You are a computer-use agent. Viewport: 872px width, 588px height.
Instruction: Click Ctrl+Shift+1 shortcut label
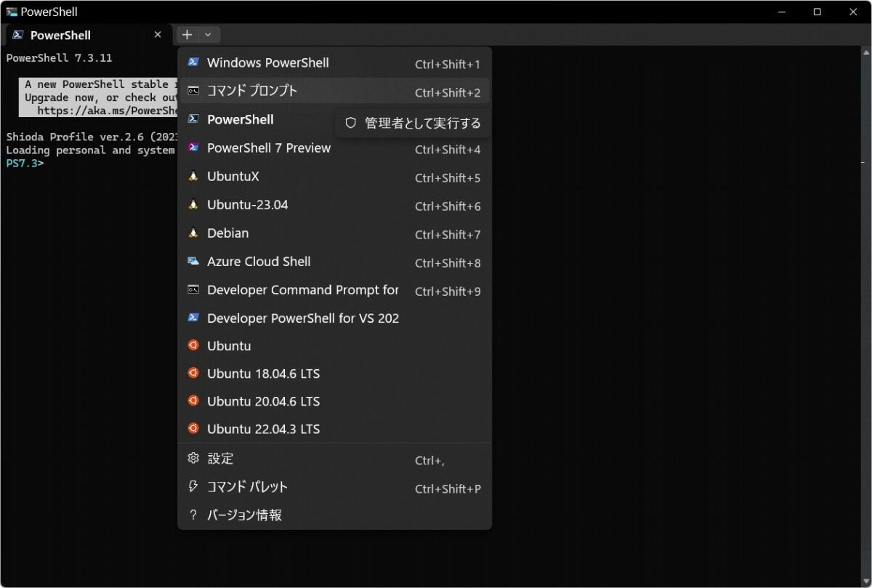[x=448, y=65]
